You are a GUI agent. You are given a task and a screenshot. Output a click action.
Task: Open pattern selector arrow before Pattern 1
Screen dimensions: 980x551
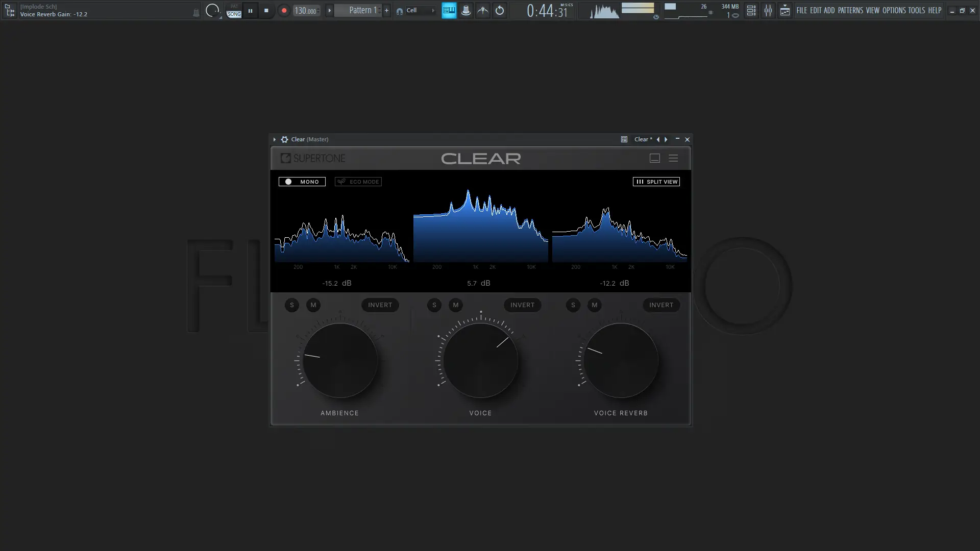pyautogui.click(x=329, y=10)
